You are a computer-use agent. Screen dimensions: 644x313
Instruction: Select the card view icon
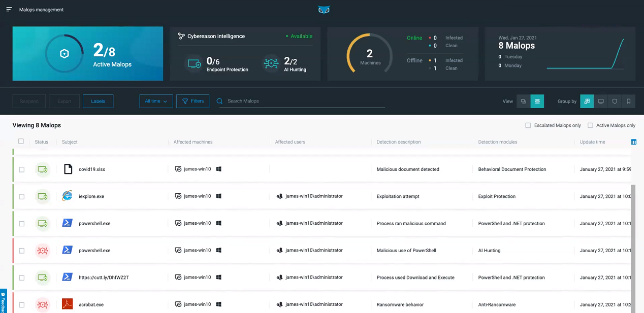coord(523,101)
